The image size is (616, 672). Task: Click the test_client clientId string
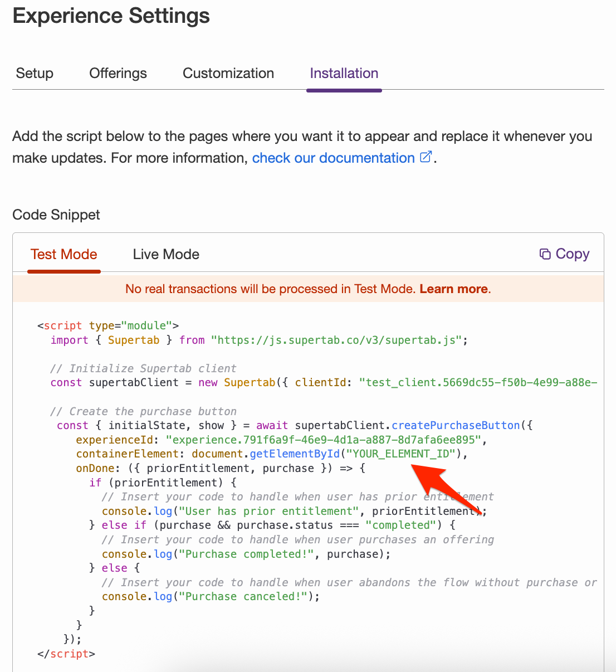pos(478,382)
